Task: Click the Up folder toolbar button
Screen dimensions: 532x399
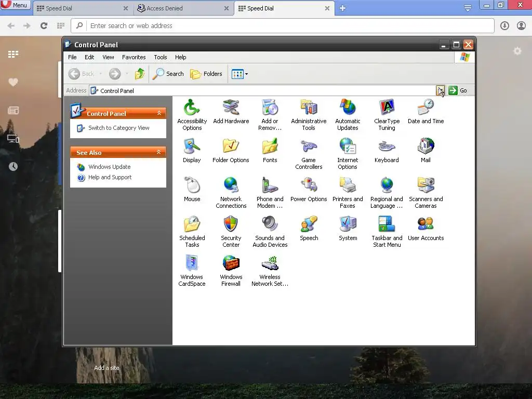Action: (139, 74)
